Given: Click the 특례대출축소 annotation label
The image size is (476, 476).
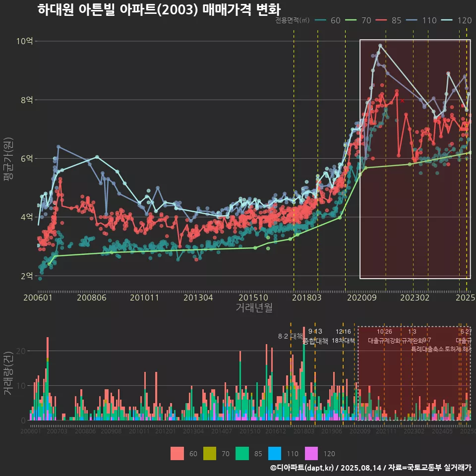Looking at the screenshot, I should (x=427, y=349).
